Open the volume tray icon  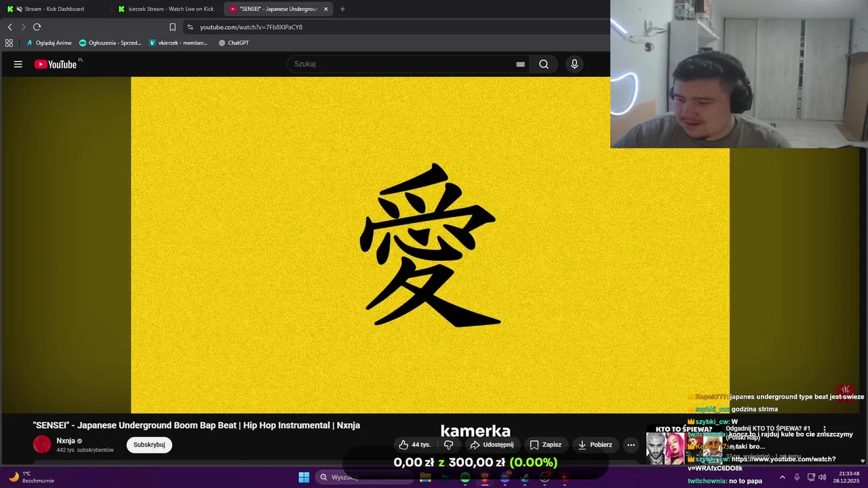(823, 477)
